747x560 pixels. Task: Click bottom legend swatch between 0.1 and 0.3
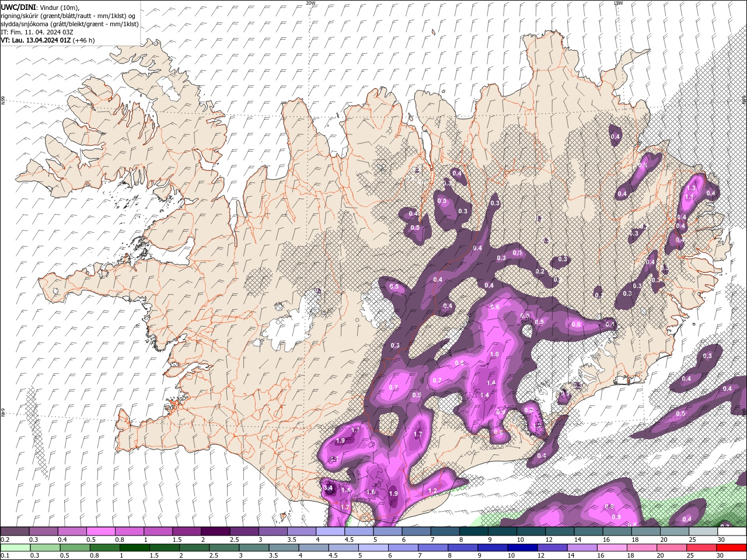[15, 548]
